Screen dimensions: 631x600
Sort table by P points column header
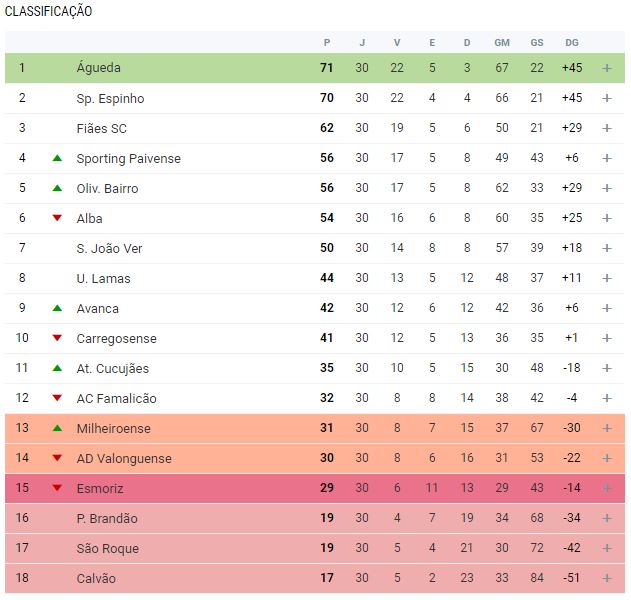pos(327,42)
